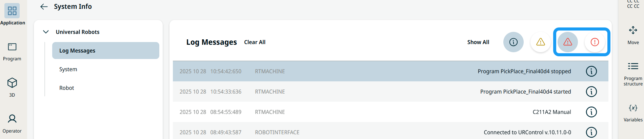Open the Program structure panel
This screenshot has height=139, width=644.
pyautogui.click(x=633, y=66)
